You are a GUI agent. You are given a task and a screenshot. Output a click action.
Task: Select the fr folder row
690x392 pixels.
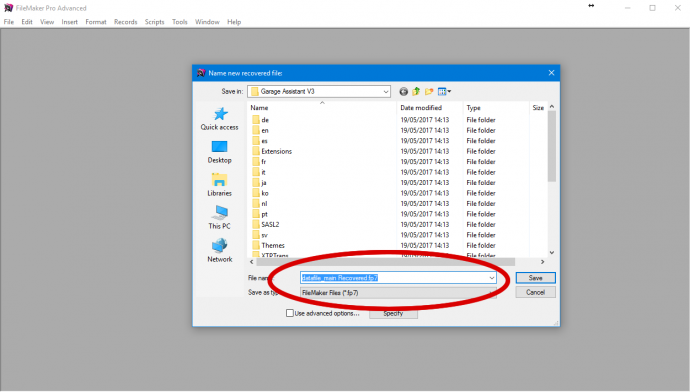point(397,162)
